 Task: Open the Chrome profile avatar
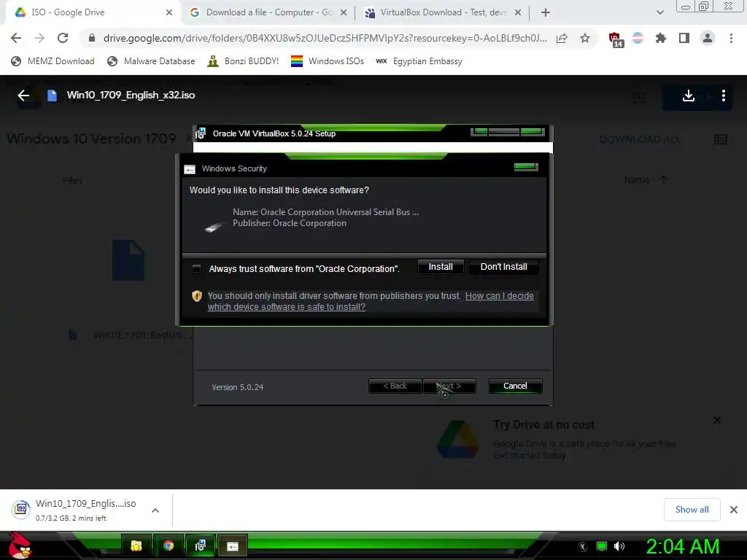pyautogui.click(x=708, y=38)
